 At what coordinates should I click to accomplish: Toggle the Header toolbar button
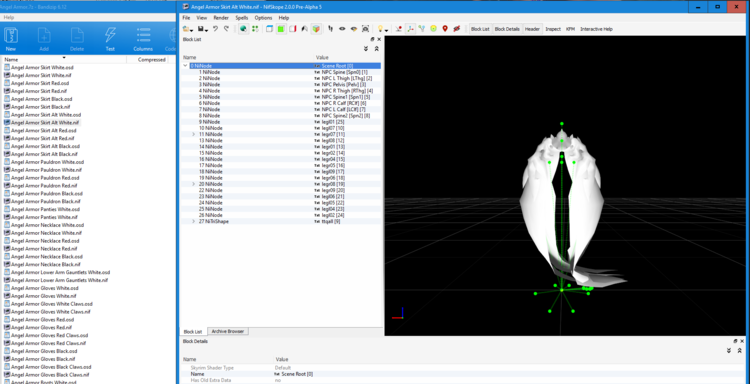532,29
